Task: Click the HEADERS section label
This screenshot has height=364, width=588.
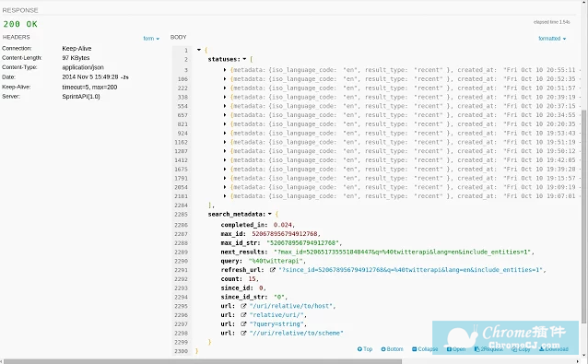Action: tap(16, 37)
